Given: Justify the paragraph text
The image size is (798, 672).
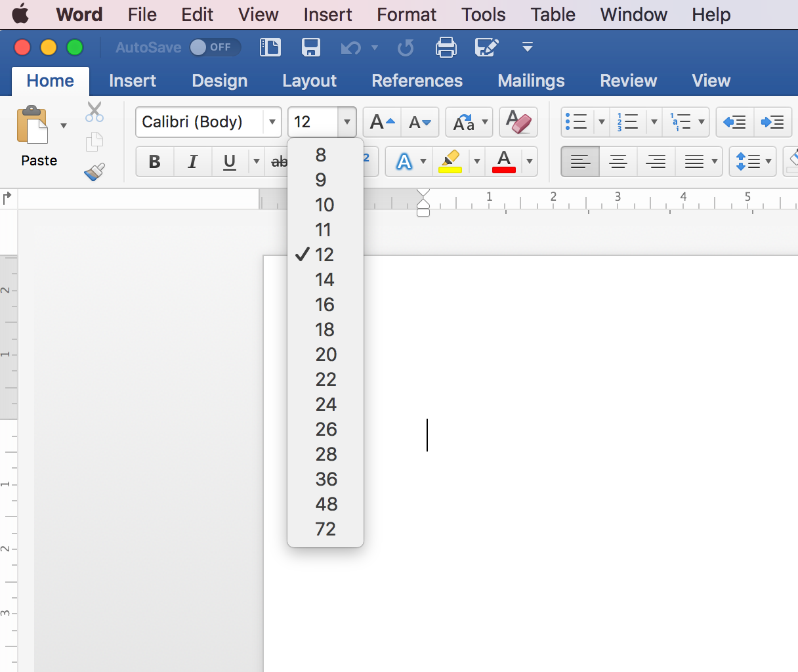Looking at the screenshot, I should point(694,161).
